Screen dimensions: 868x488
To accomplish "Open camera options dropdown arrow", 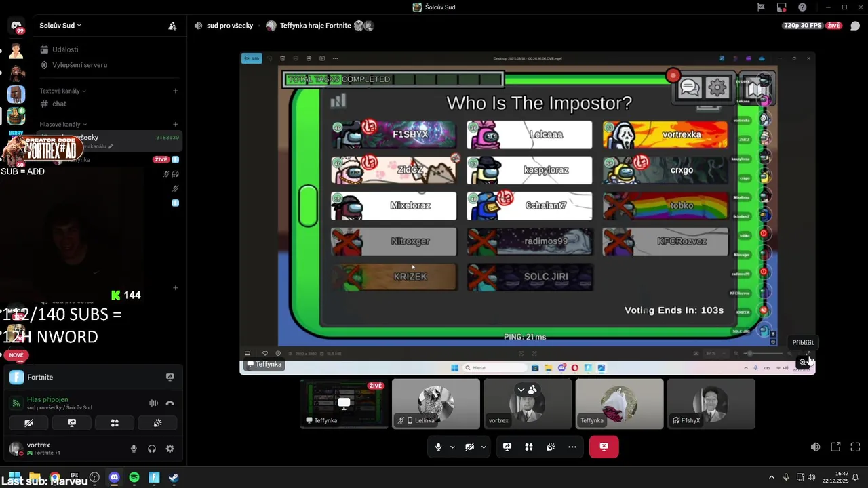I will click(484, 447).
